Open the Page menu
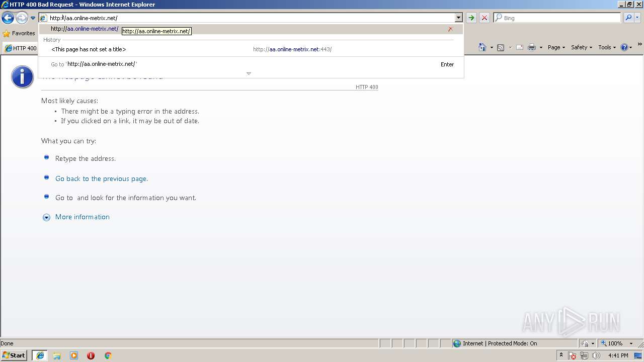Image resolution: width=644 pixels, height=362 pixels. (x=556, y=47)
